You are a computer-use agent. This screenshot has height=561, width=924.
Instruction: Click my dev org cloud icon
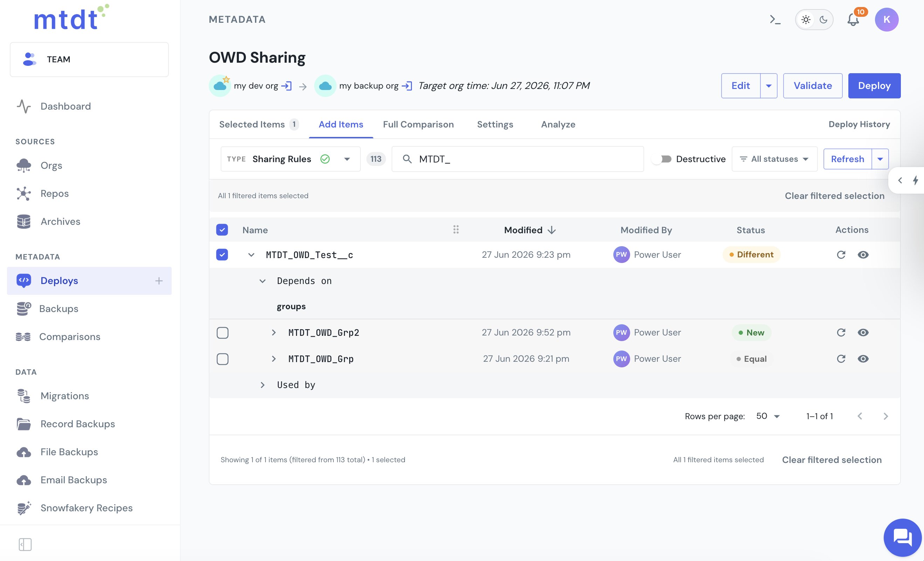[x=220, y=86]
